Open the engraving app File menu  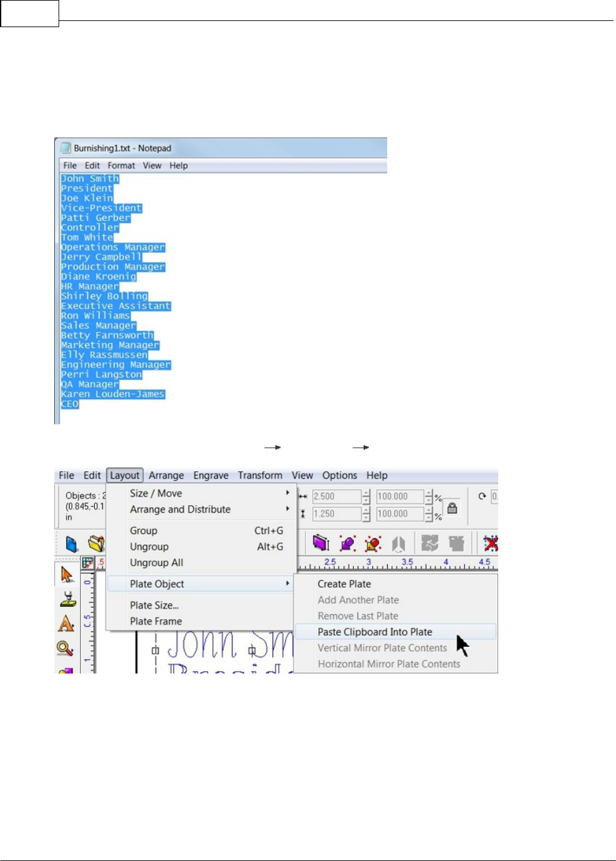coord(67,476)
